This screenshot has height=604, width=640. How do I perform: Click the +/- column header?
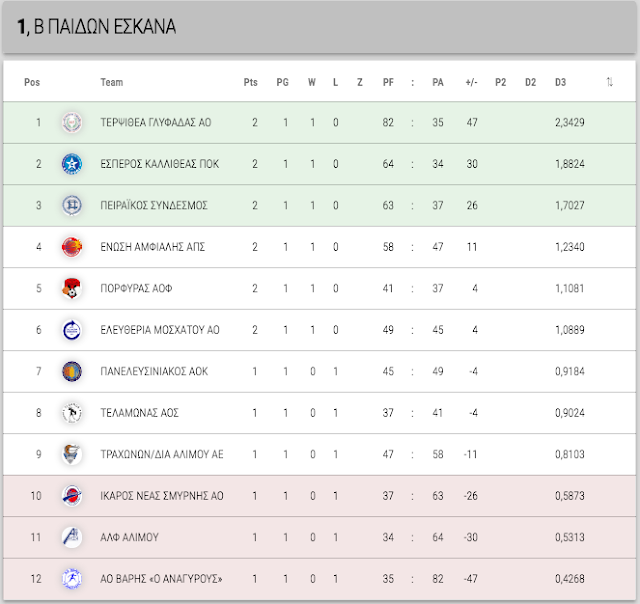click(471, 82)
